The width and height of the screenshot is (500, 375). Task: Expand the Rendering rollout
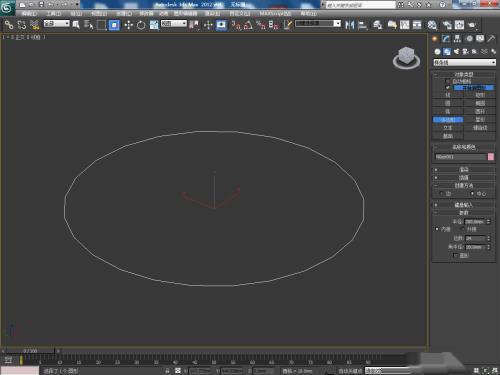pyautogui.click(x=464, y=170)
